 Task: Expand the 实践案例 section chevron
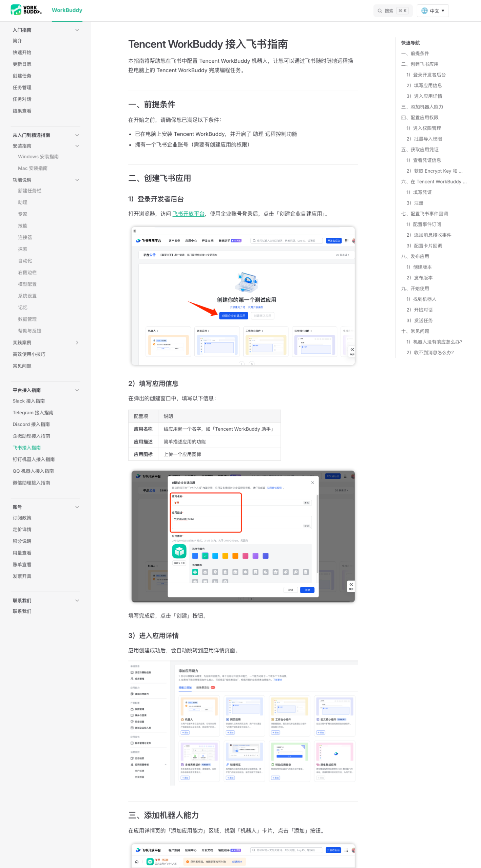(x=77, y=343)
